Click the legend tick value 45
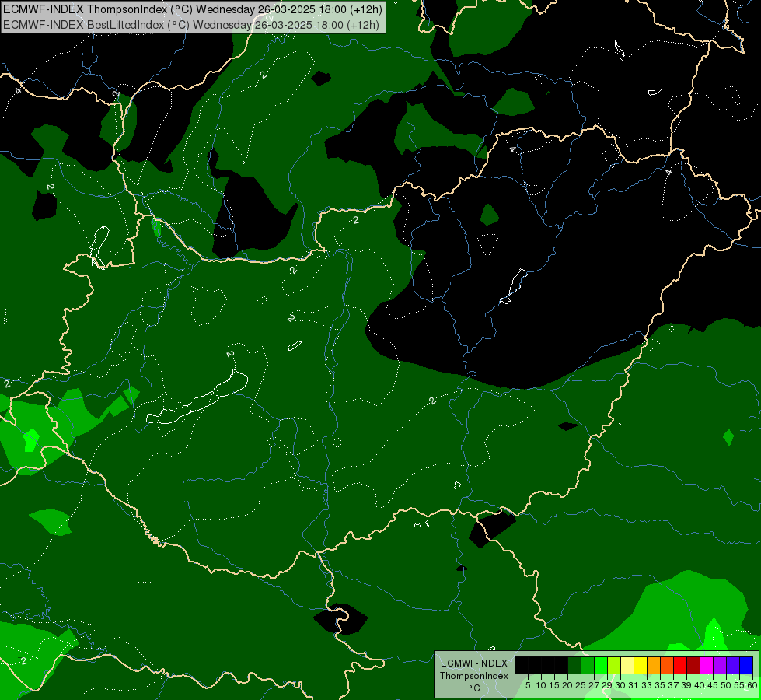This screenshot has height=700, width=761. coord(713,685)
